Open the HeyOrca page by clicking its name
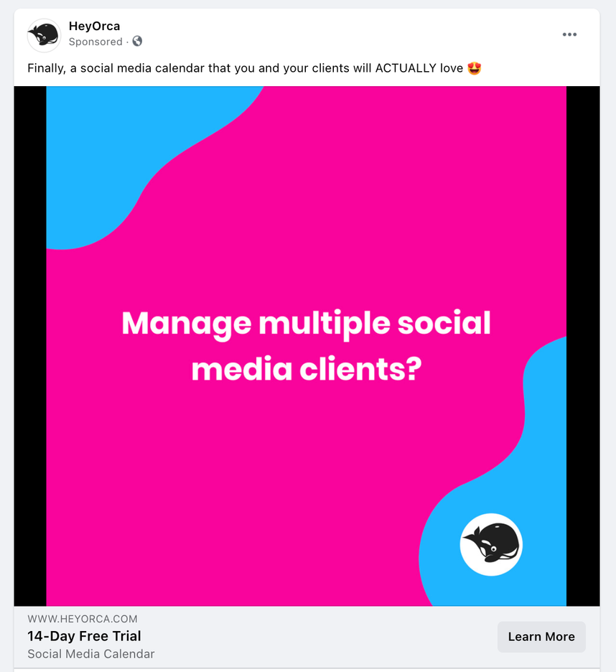This screenshot has height=672, width=616. pos(94,25)
